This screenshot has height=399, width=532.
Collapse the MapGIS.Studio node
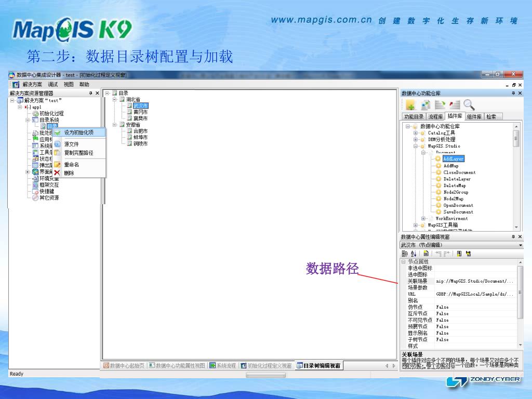416,146
